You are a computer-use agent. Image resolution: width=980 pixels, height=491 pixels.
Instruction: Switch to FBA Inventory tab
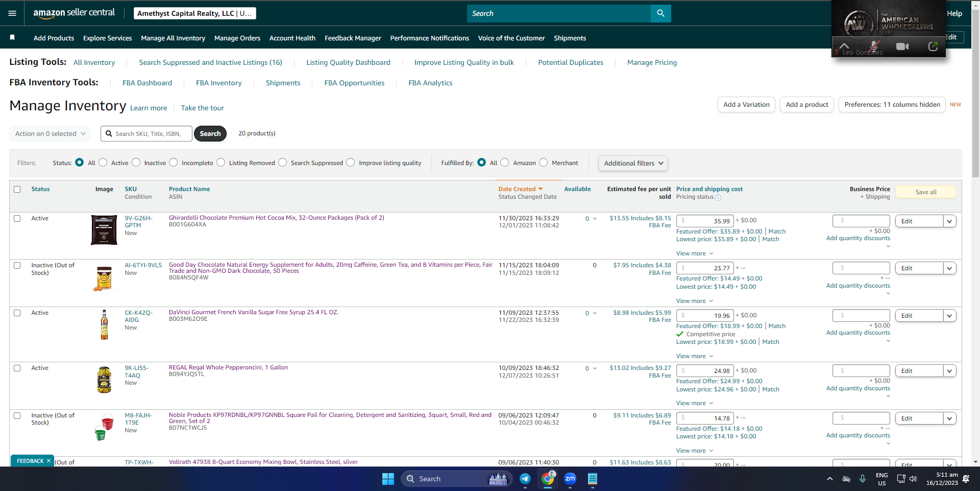(219, 83)
